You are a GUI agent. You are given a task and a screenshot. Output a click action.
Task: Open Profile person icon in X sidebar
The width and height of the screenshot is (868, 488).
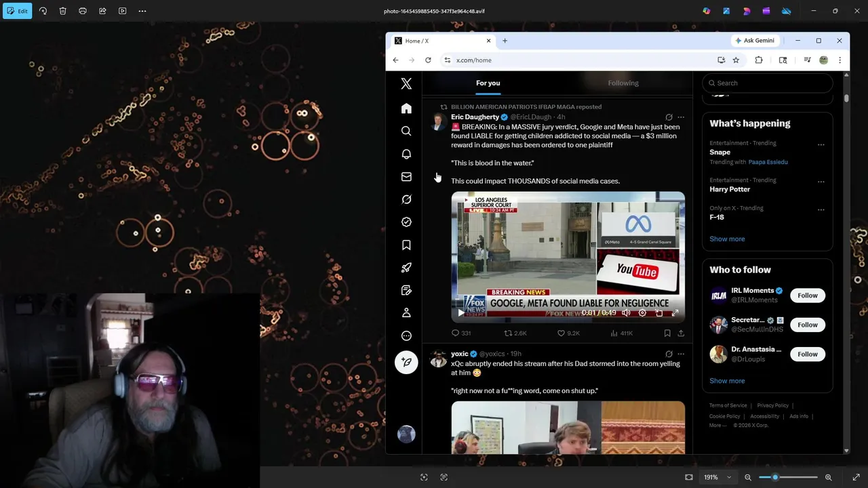point(406,312)
